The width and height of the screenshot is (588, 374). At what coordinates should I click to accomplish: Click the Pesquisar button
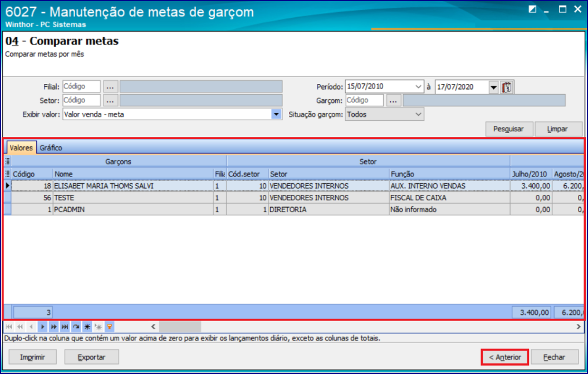point(508,129)
